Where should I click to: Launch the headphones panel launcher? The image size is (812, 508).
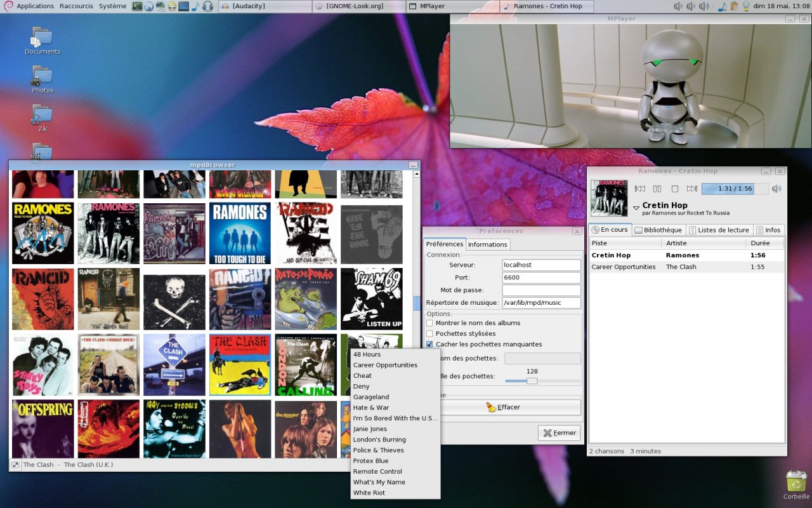pyautogui.click(x=207, y=6)
